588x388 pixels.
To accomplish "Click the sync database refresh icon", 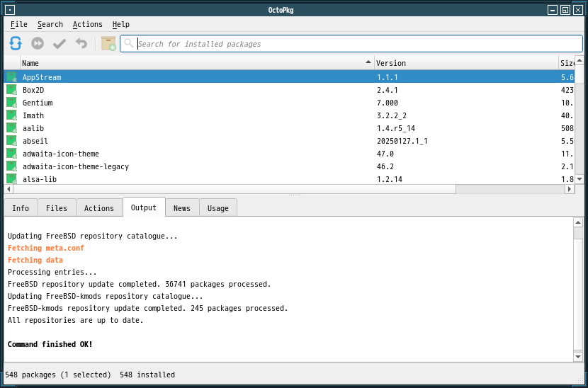I will 16,43.
